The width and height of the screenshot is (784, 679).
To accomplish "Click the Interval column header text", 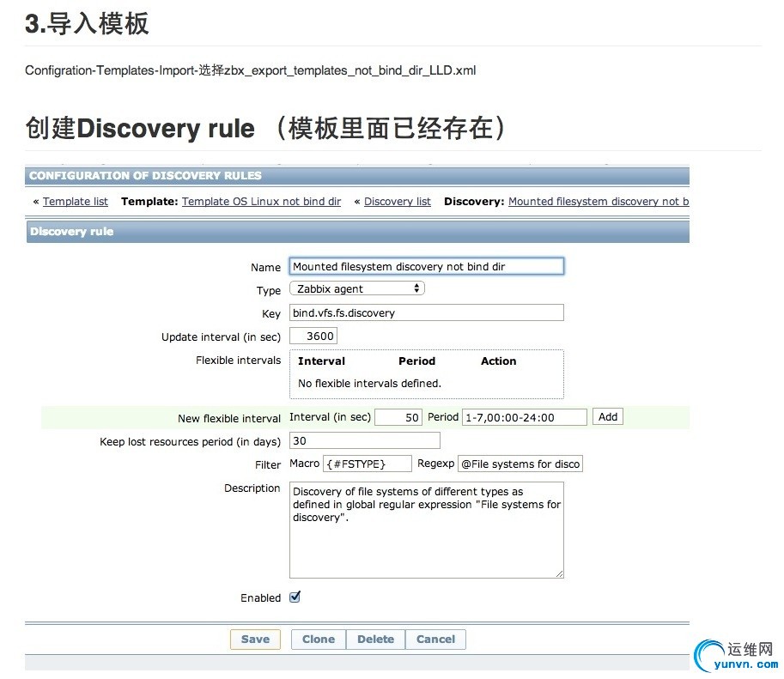I will [321, 361].
